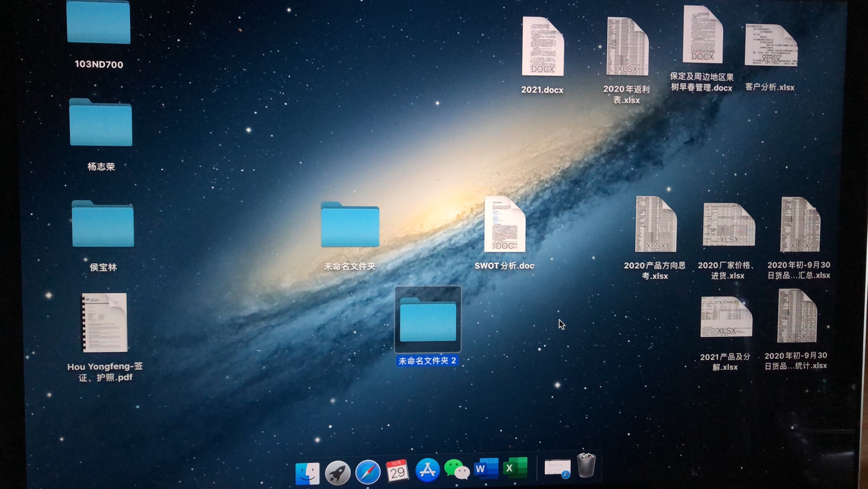Viewport: 868px width, 489px height.
Task: Select the 2021产品及分解.xlsx spreadsheet
Action: (x=726, y=318)
